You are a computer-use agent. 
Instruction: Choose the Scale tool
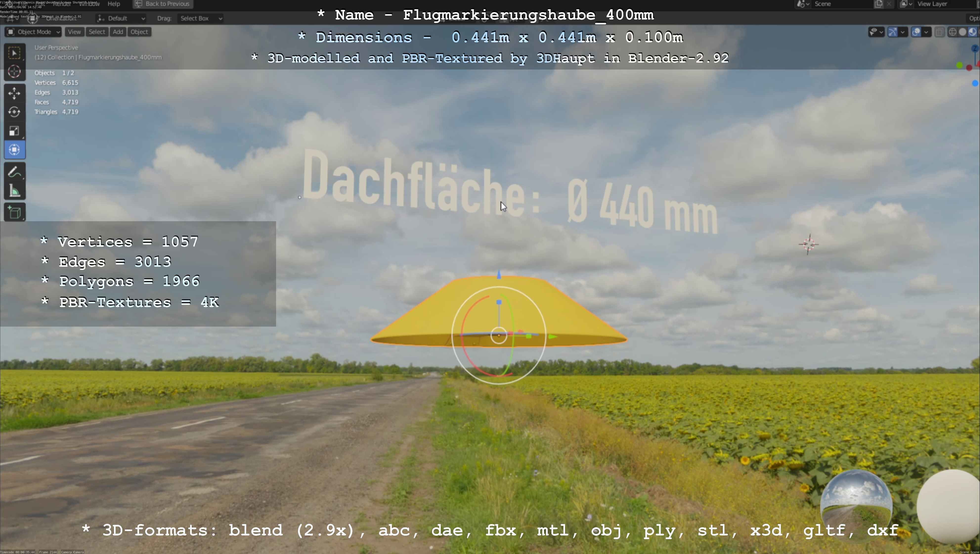point(14,131)
